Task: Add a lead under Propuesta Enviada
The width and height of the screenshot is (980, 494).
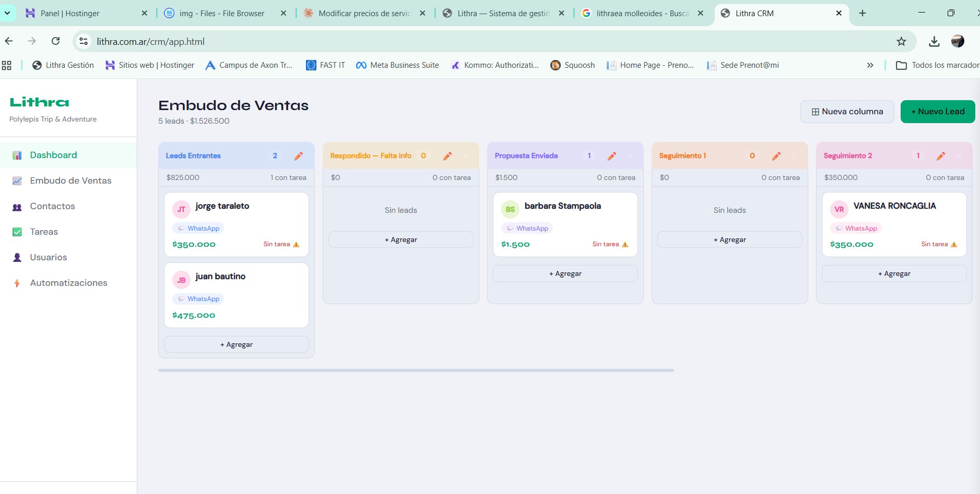Action: coord(565,273)
